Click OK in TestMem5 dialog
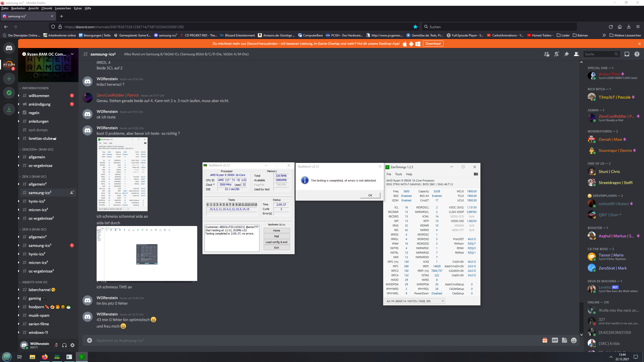644x362 pixels. tap(370, 195)
